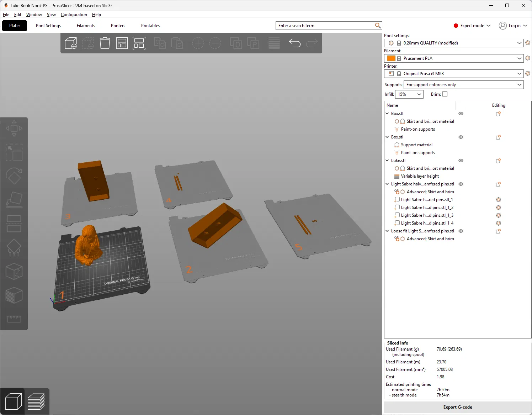Open the printer settings cog icon
The height and width of the screenshot is (415, 532).
[528, 73]
